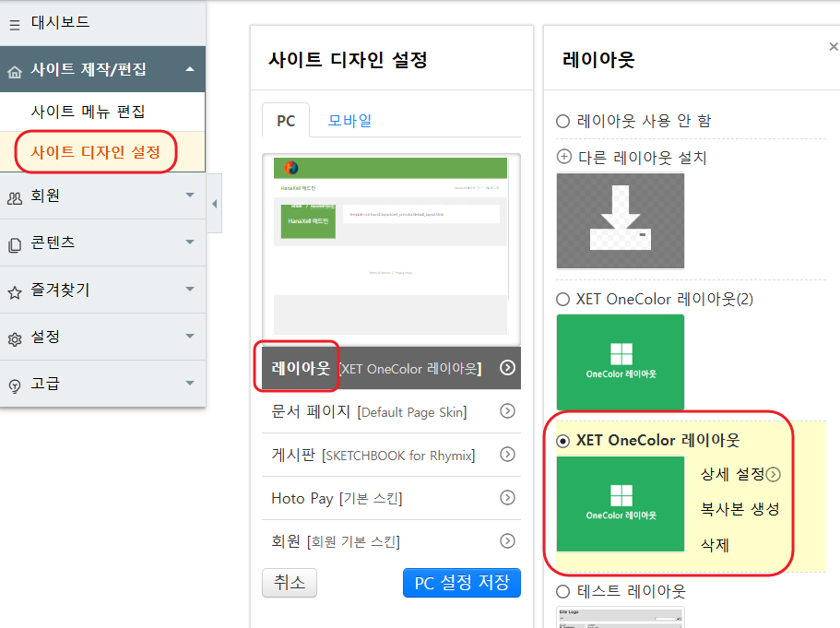Image resolution: width=840 pixels, height=628 pixels.
Task: Collapse the sidebar using the arrow tab
Action: coord(216,205)
